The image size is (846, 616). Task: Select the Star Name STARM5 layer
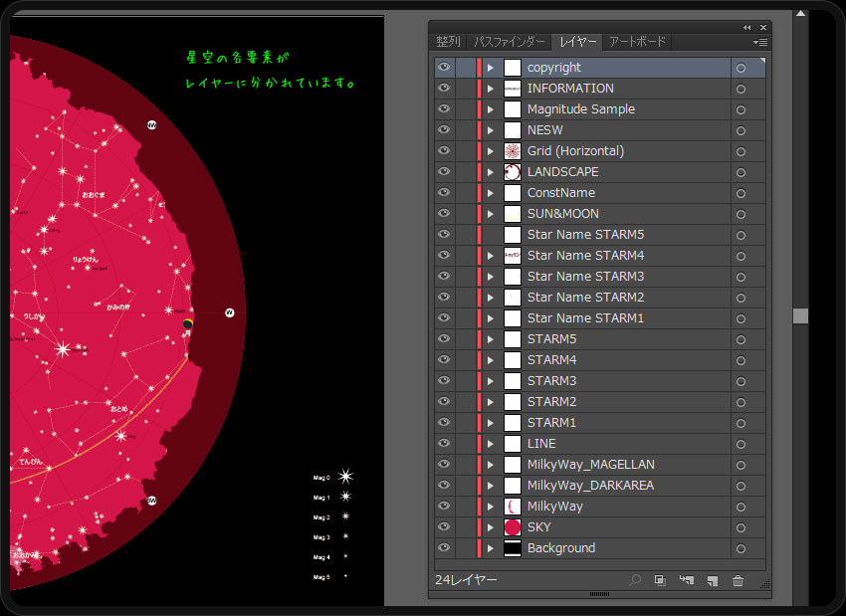(x=585, y=235)
